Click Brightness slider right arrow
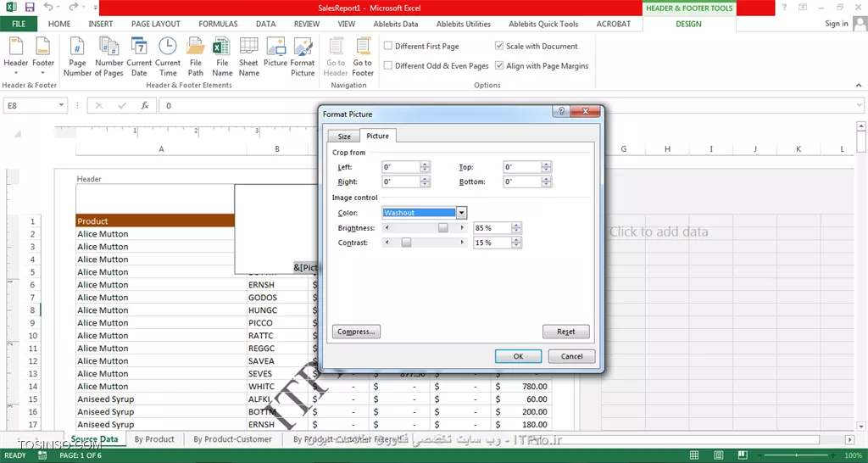868x463 pixels. (462, 227)
